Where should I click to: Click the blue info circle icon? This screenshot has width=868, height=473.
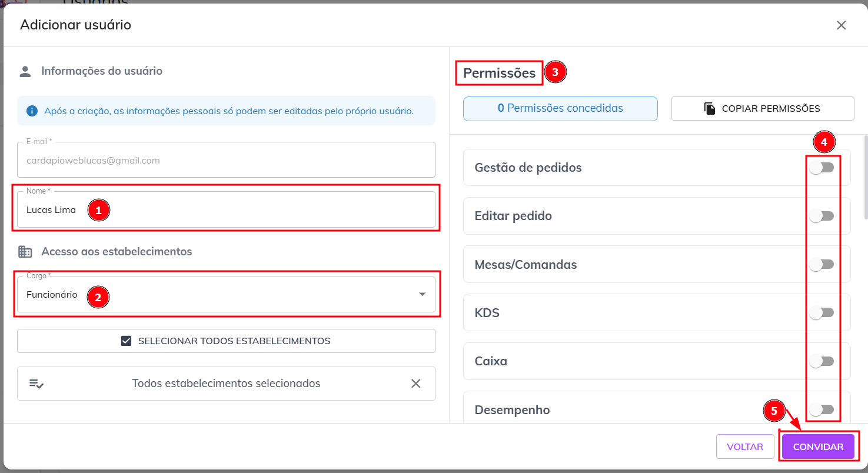point(32,111)
